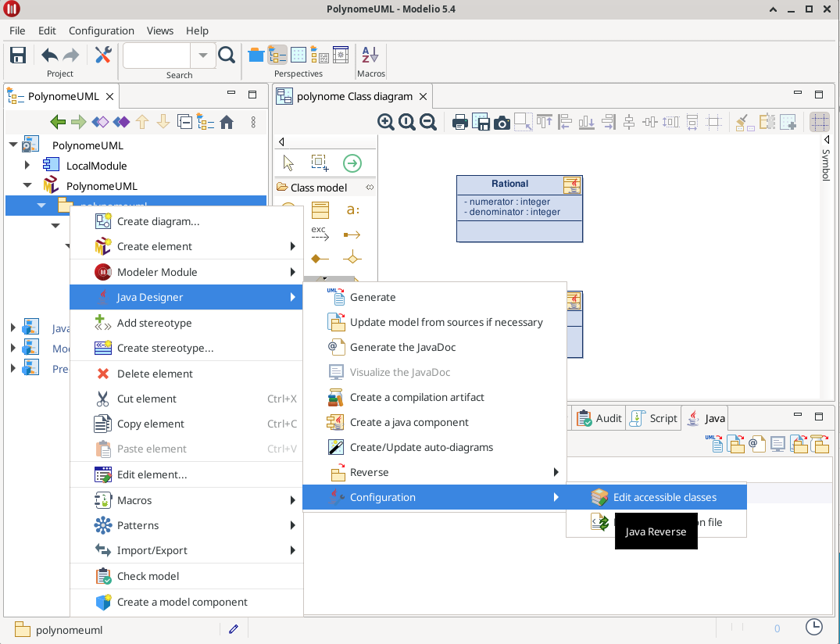Move element up with orange arrow
Viewport: 840px width, 644px height.
[x=142, y=122]
